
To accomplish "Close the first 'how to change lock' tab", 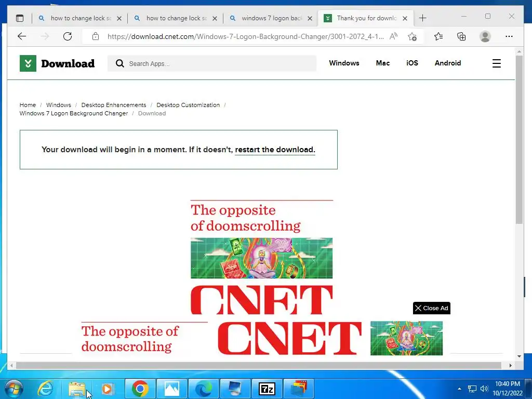I will (119, 18).
